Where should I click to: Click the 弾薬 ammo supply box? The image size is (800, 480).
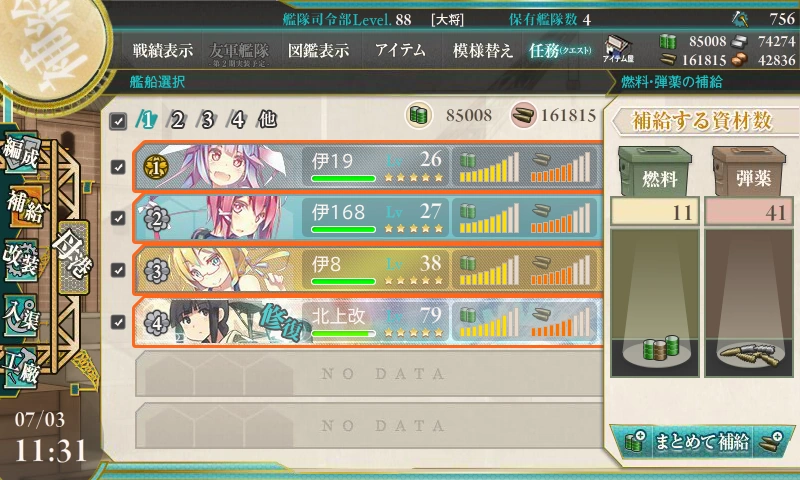[x=749, y=172]
